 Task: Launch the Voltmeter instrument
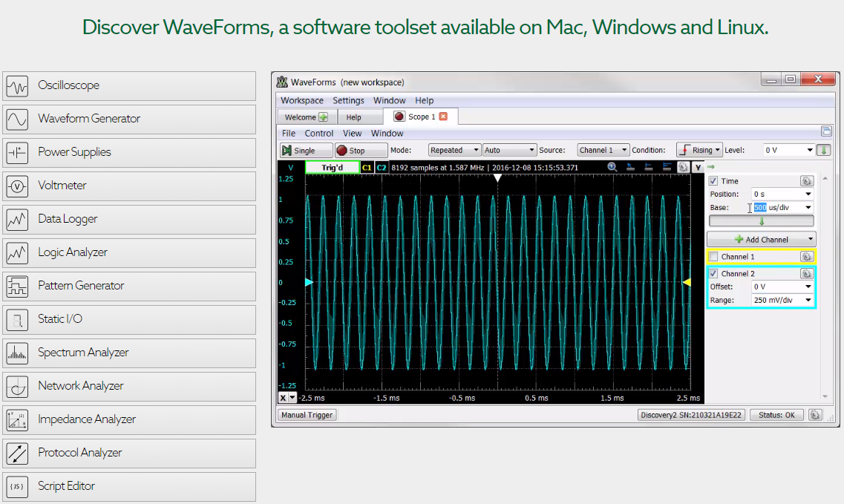click(x=129, y=186)
